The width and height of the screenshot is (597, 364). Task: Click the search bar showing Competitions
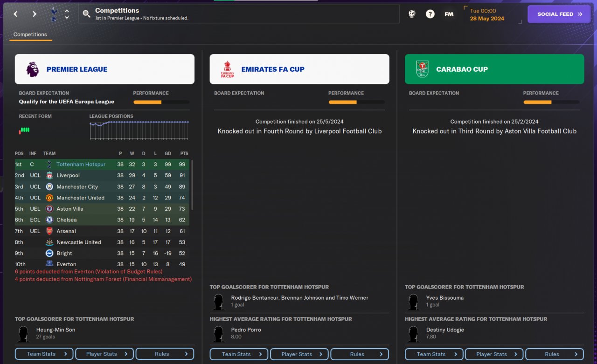click(239, 14)
